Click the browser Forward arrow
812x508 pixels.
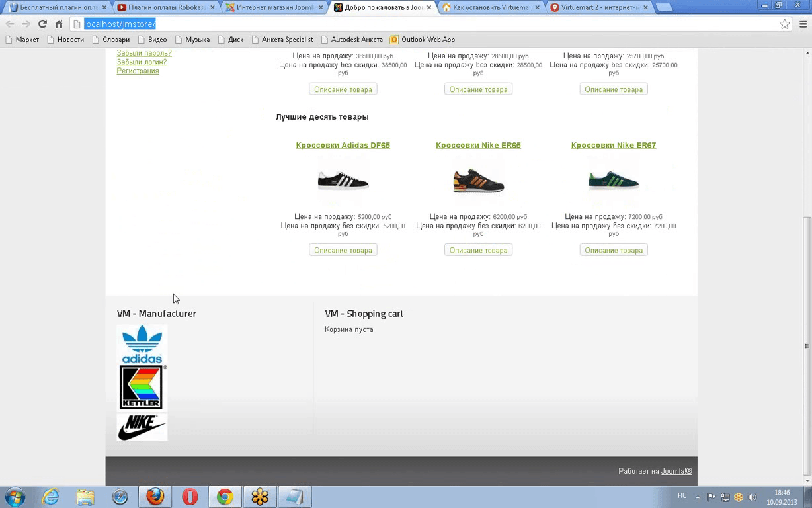[26, 24]
